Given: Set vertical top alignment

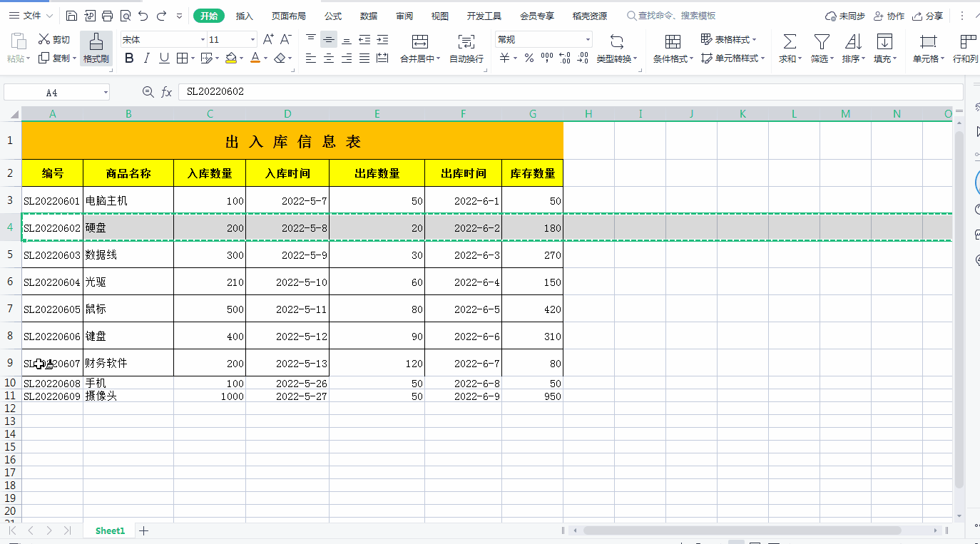Looking at the screenshot, I should (x=311, y=39).
